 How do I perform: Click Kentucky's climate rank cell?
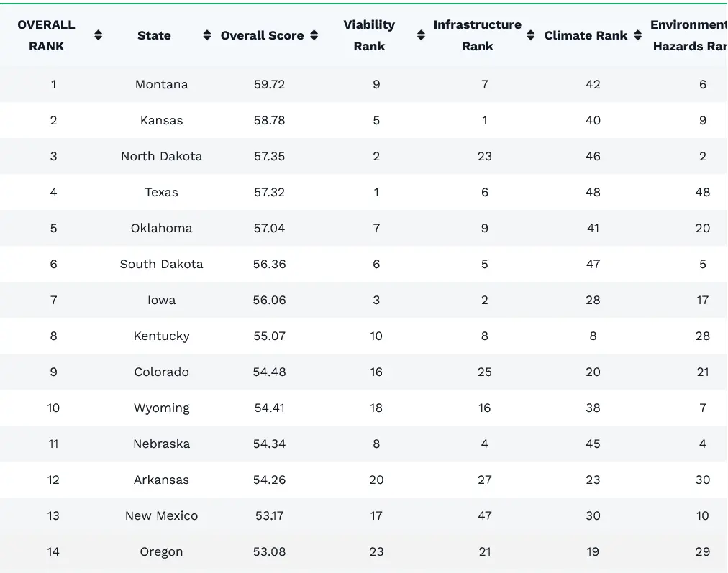[592, 336]
